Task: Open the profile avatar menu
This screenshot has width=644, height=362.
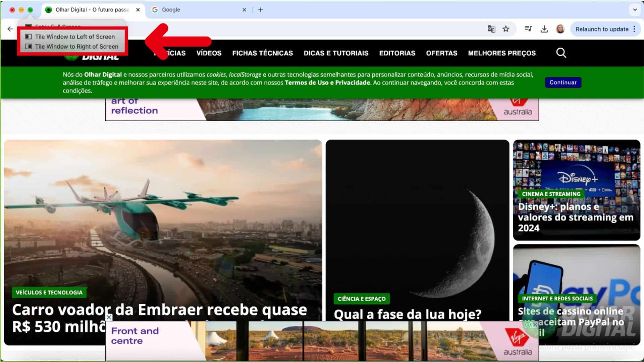Action: (x=560, y=29)
